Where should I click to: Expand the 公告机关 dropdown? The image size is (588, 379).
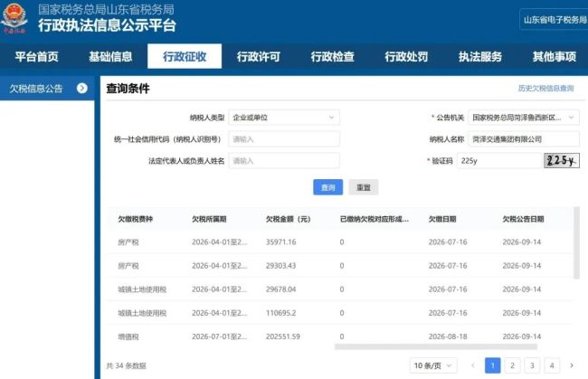tap(524, 118)
